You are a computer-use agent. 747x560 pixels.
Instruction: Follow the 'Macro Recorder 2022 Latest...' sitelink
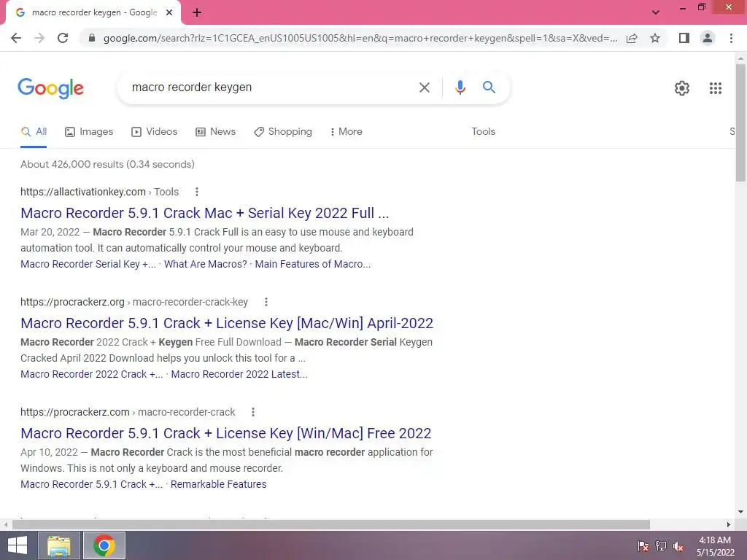(239, 374)
